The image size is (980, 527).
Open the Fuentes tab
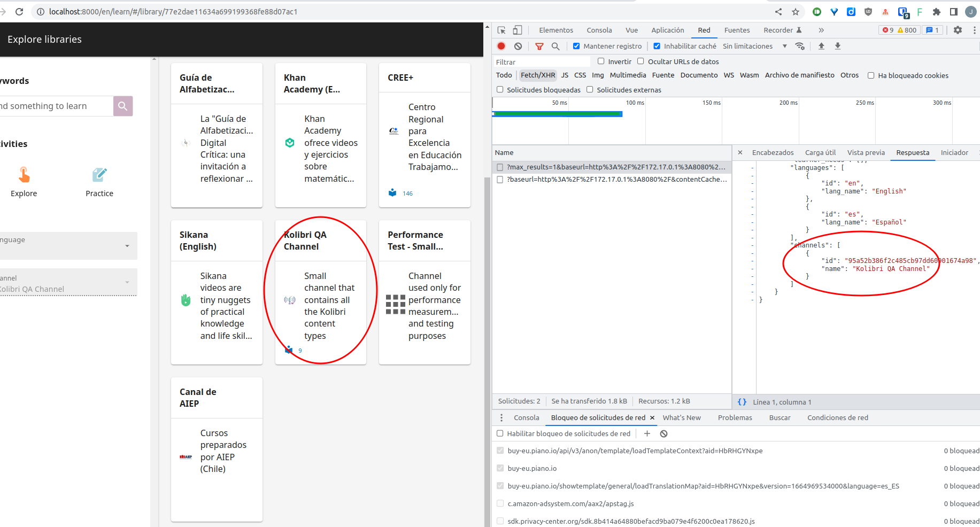737,30
